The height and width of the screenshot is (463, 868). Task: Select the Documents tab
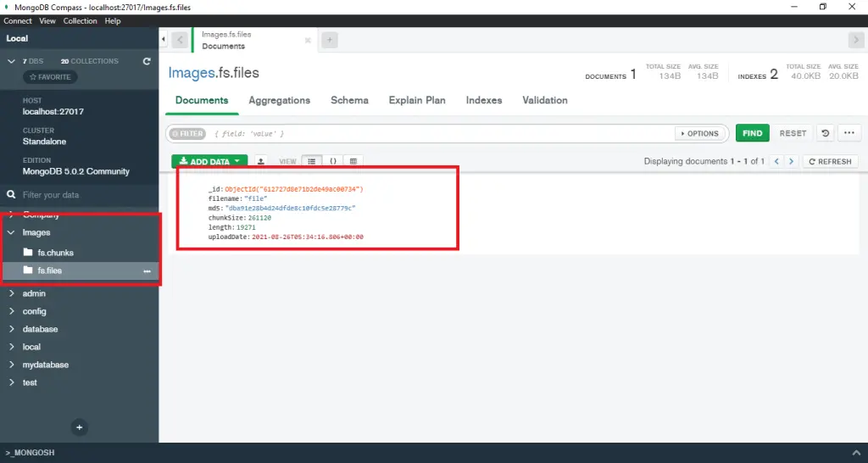pyautogui.click(x=202, y=100)
